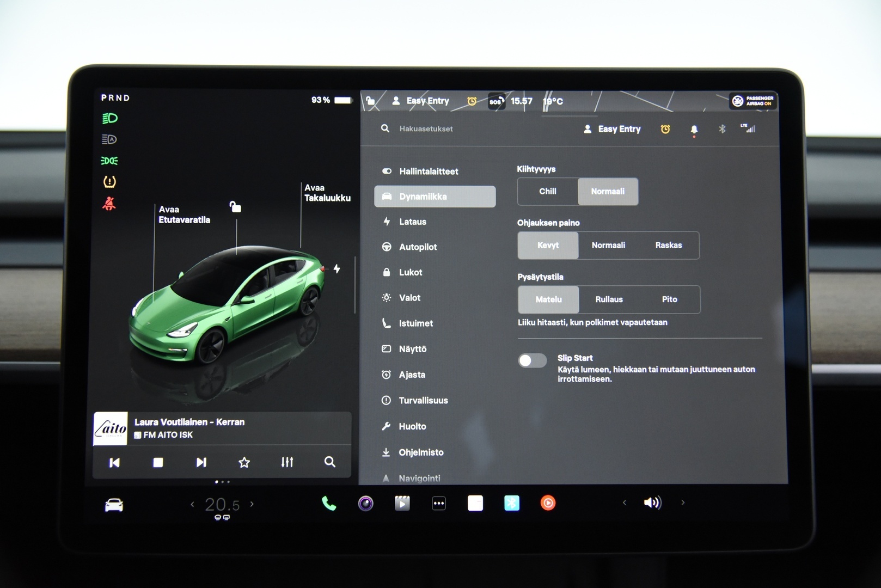881x588 pixels.
Task: Enable the Slip Start toggle
Action: 532,360
